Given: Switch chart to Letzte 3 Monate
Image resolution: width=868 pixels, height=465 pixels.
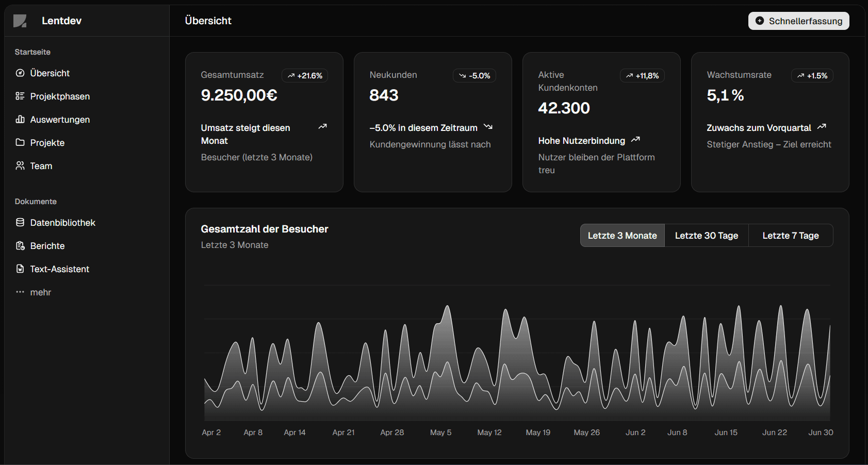Looking at the screenshot, I should pos(622,236).
